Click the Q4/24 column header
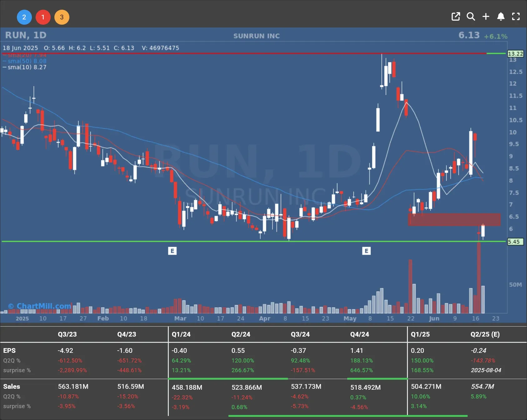 pos(359,334)
